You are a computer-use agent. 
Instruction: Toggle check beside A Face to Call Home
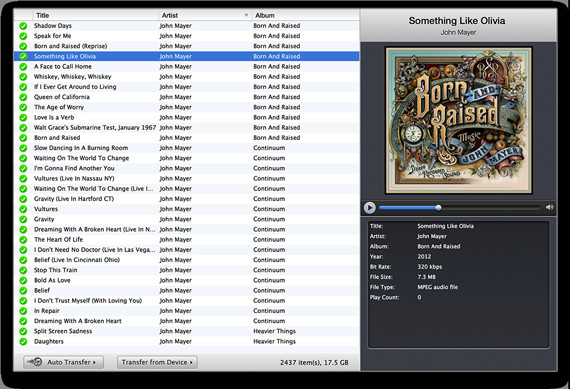[23, 67]
